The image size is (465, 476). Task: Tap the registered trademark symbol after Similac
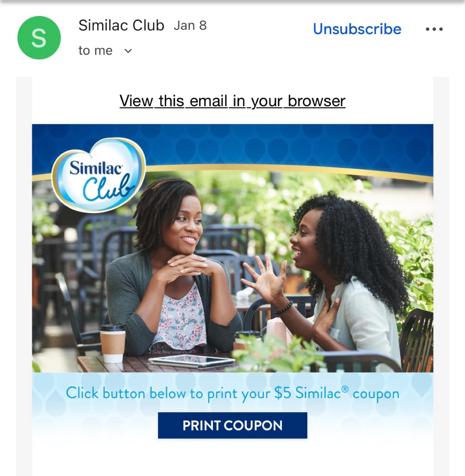pos(344,389)
